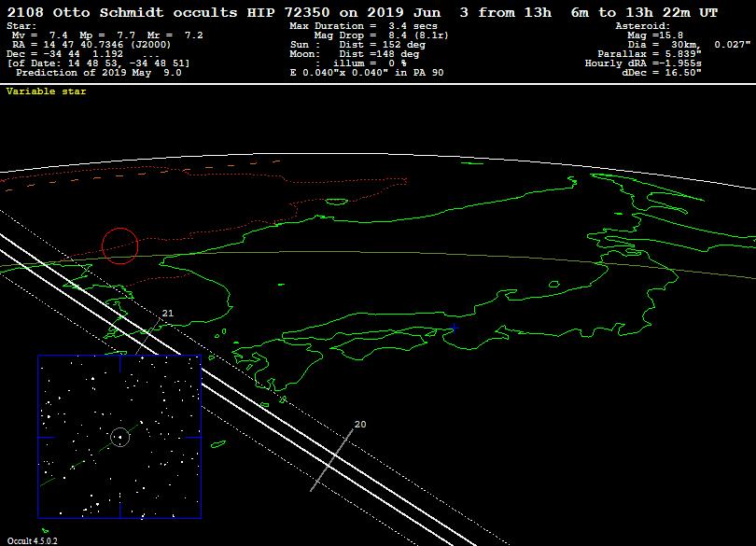Click 'Prediction of 2019 May 9.0' text
The width and height of the screenshot is (756, 546).
[x=99, y=73]
